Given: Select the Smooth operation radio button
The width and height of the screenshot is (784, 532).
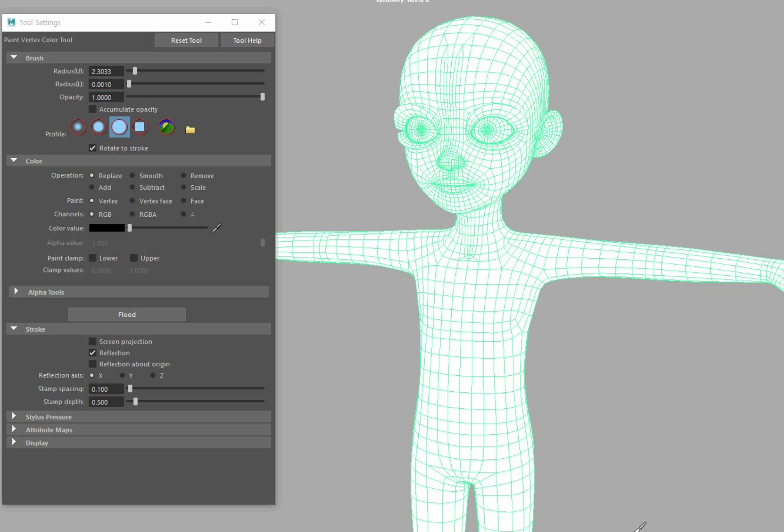Looking at the screenshot, I should point(133,176).
